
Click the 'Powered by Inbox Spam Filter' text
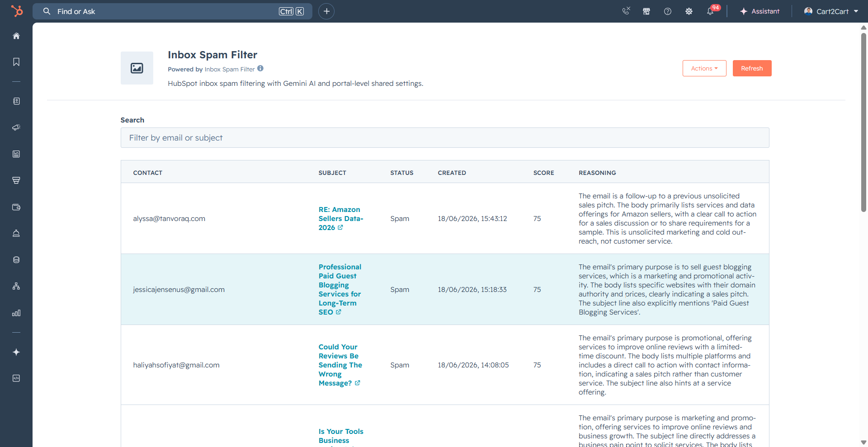pyautogui.click(x=211, y=69)
